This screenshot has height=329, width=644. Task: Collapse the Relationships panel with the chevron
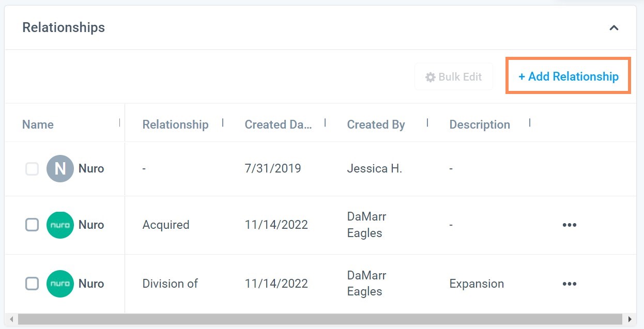[x=614, y=28]
